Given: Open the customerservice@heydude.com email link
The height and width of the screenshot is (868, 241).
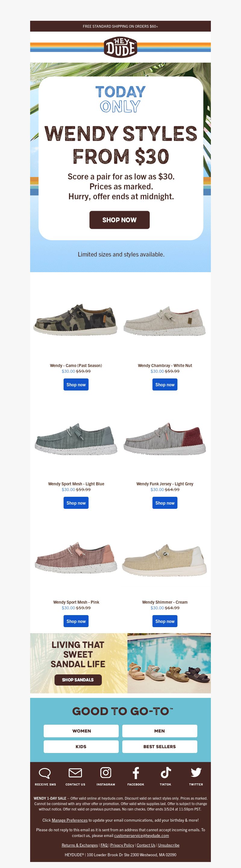Looking at the screenshot, I should pos(141,835).
